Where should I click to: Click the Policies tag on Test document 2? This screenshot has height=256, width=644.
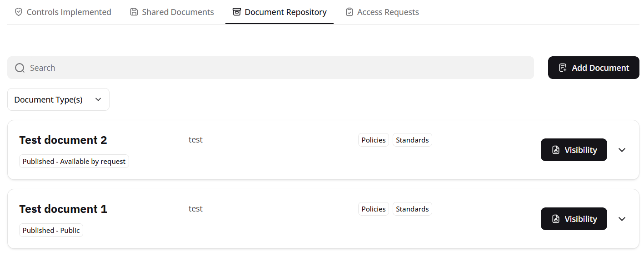(x=373, y=140)
